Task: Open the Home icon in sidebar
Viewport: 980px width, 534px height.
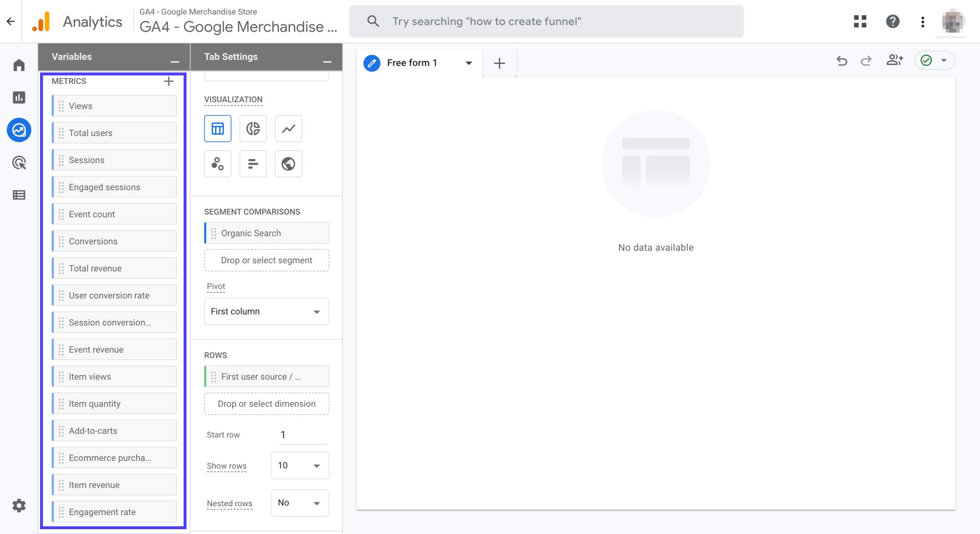Action: point(19,65)
